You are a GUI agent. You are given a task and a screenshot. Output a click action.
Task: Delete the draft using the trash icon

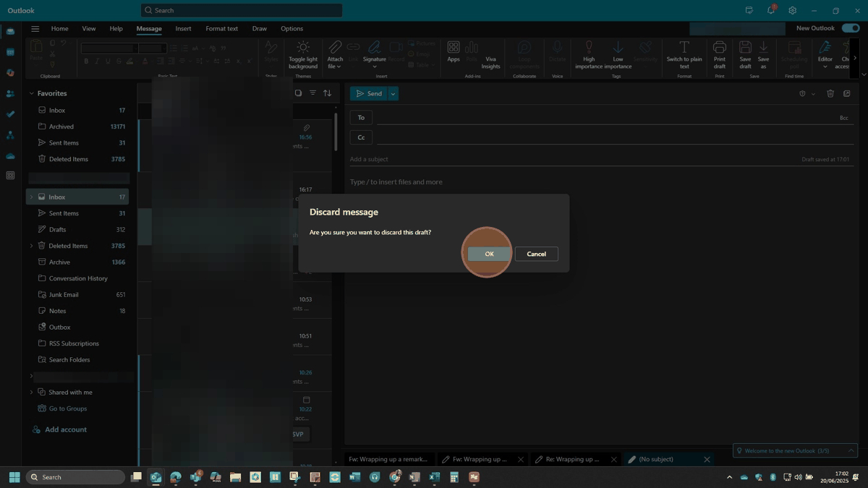click(x=830, y=93)
